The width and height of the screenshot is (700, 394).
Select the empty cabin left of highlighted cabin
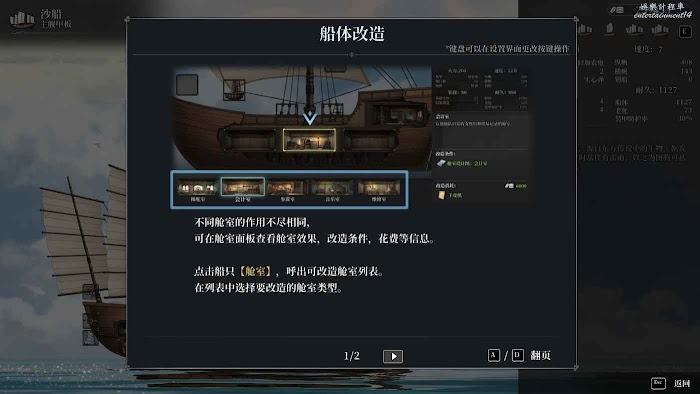pyautogui.click(x=249, y=139)
